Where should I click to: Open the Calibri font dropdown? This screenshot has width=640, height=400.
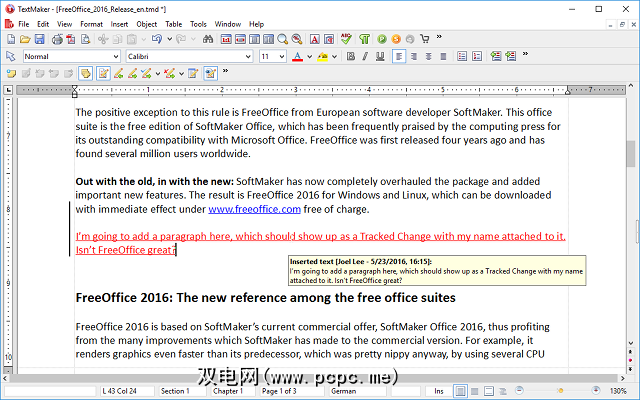(248, 56)
